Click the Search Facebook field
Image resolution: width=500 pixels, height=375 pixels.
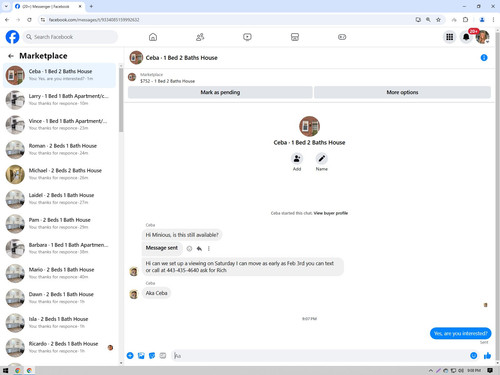pos(70,37)
